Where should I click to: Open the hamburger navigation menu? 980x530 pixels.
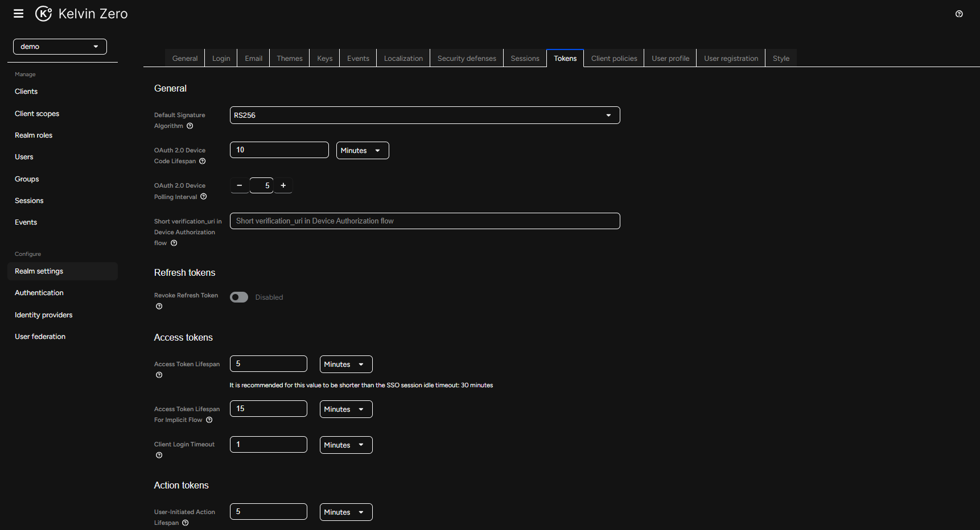pos(18,13)
